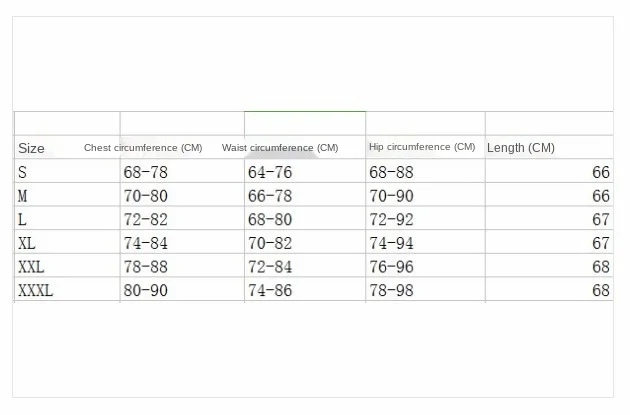
Task: Select the Hip circumference (CM) header
Action: (x=422, y=147)
